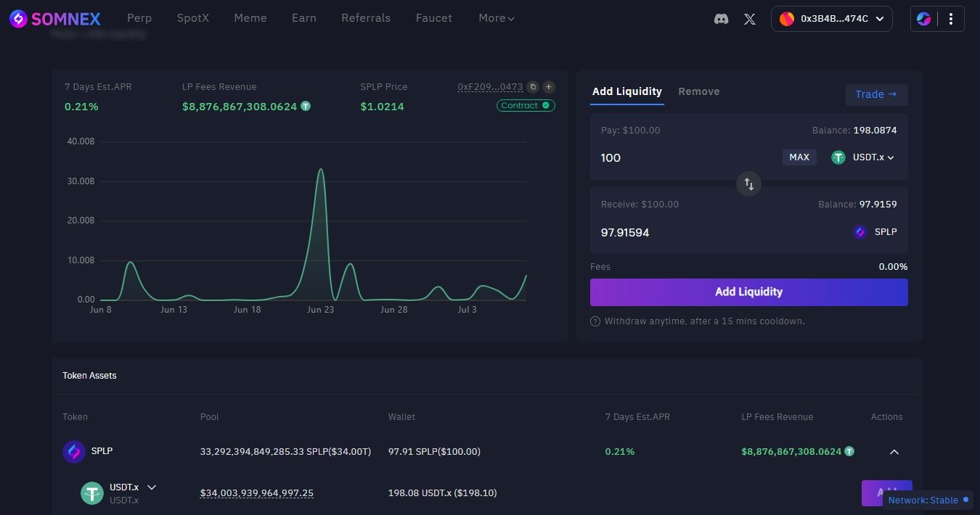Screen dimensions: 980x515
Task: Open the wallet 0x3B4B...474C dropdown
Action: pos(832,19)
